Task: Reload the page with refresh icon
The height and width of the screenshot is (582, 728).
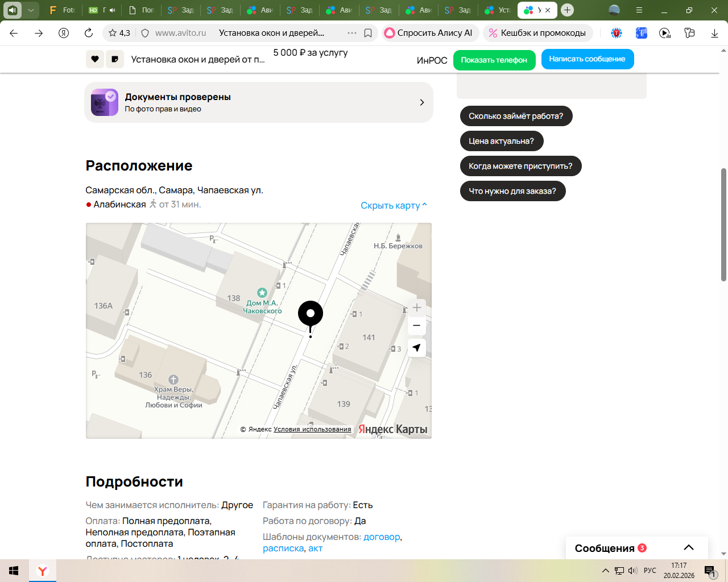Action: tap(89, 33)
